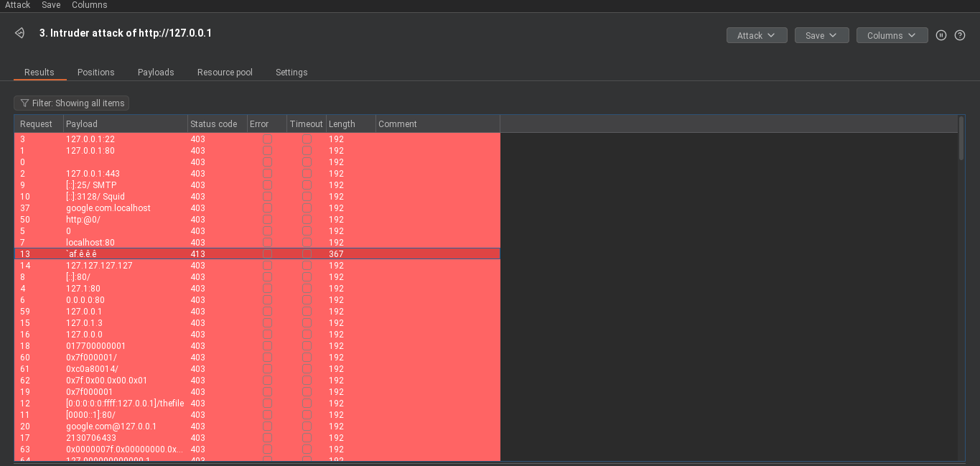980x466 pixels.
Task: Toggle Error checkbox for 127.127.127.127 row
Action: click(267, 266)
